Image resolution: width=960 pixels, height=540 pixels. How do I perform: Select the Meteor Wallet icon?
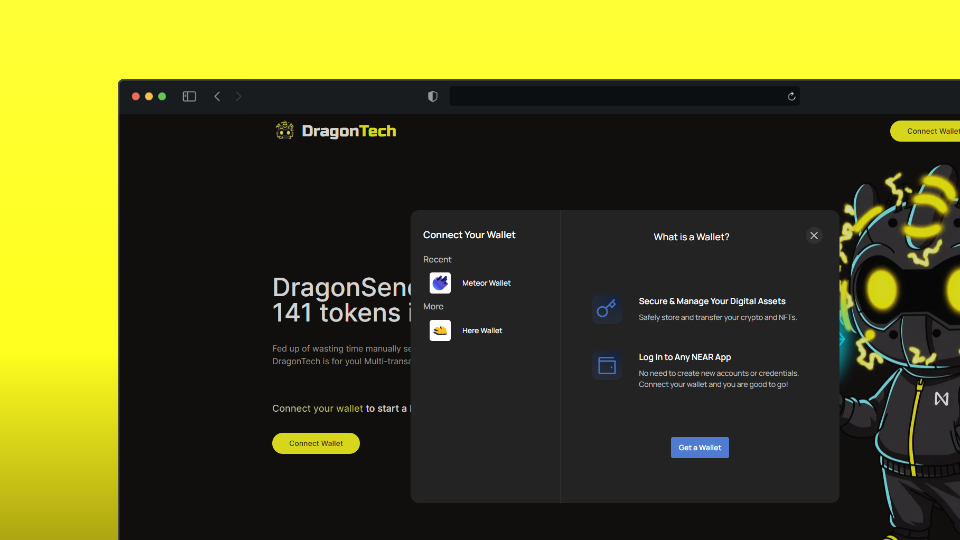440,283
